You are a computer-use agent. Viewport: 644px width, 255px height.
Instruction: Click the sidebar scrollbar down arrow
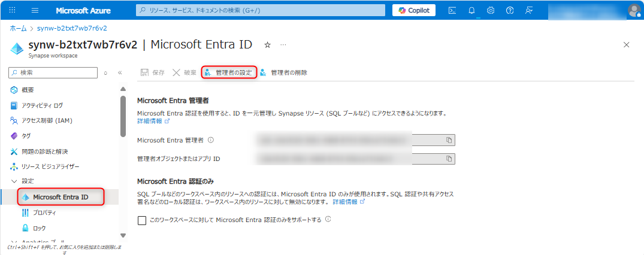[123, 235]
